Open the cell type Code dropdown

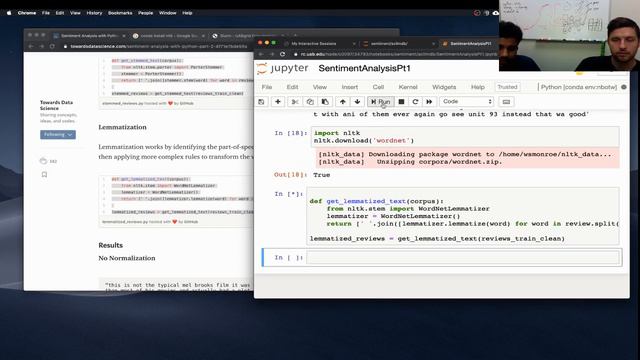coord(467,102)
